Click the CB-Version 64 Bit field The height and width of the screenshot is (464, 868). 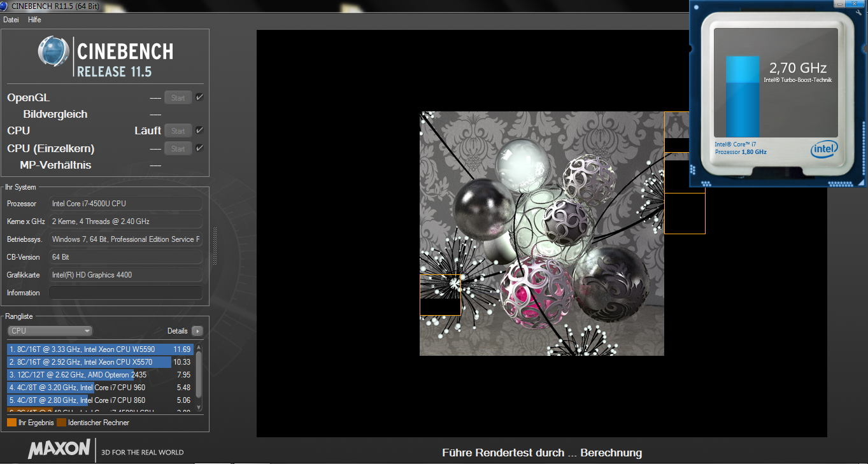(125, 257)
